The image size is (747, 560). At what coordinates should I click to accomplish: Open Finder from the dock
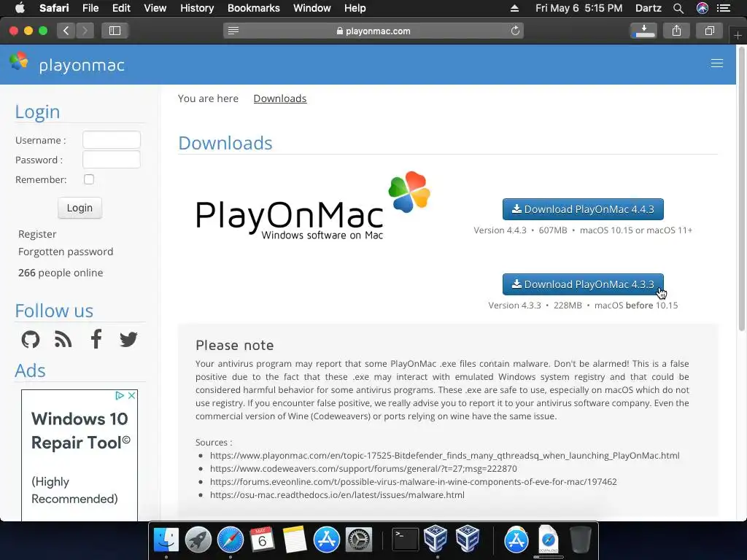[x=166, y=540]
